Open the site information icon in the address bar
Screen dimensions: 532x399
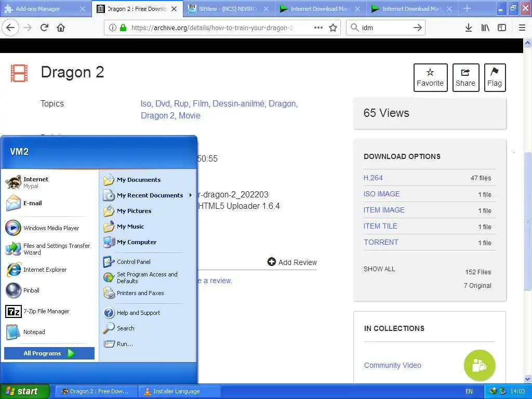point(113,28)
